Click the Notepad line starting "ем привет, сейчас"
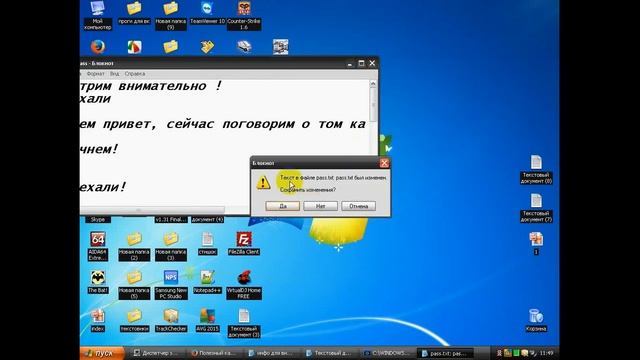Image resolution: width=640 pixels, height=360 pixels. [x=223, y=124]
